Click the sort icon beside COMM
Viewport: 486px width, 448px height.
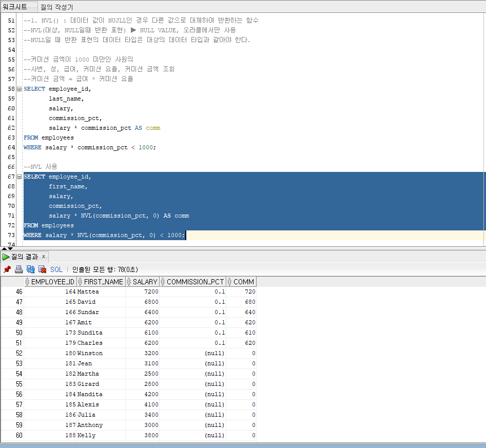point(229,282)
